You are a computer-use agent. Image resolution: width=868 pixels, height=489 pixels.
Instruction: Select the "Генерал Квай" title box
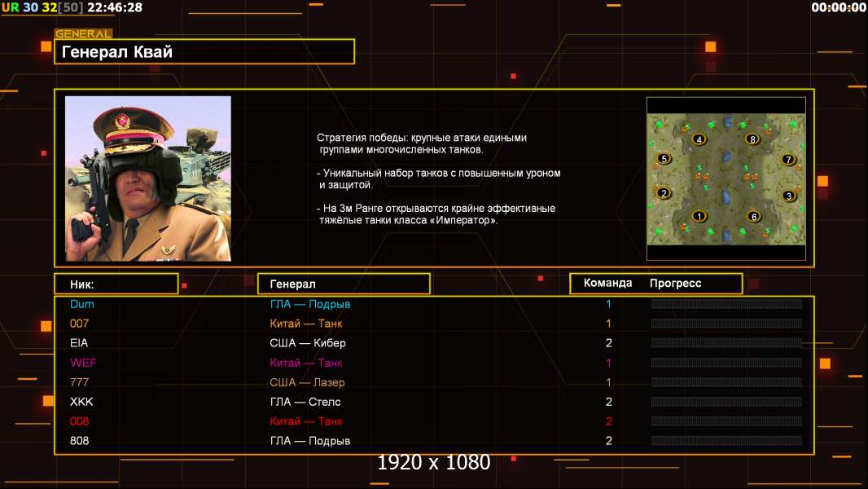[204, 52]
